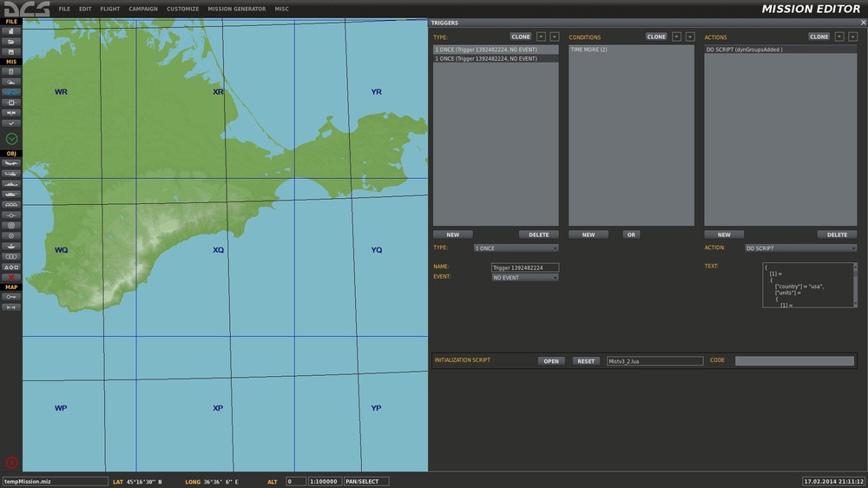Click the OR button under conditions
The image size is (868, 488).
click(x=631, y=234)
